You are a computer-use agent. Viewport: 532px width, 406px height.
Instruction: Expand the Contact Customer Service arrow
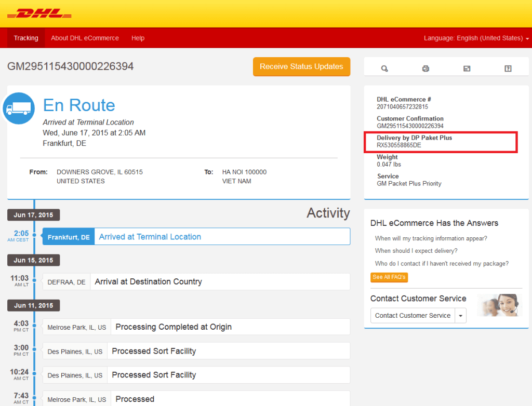[x=461, y=316]
